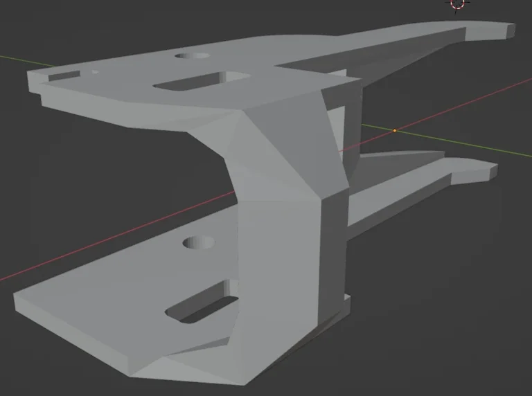Click the red-white 3D cursor
Screen dimensions: 532x396
[x=457, y=3]
